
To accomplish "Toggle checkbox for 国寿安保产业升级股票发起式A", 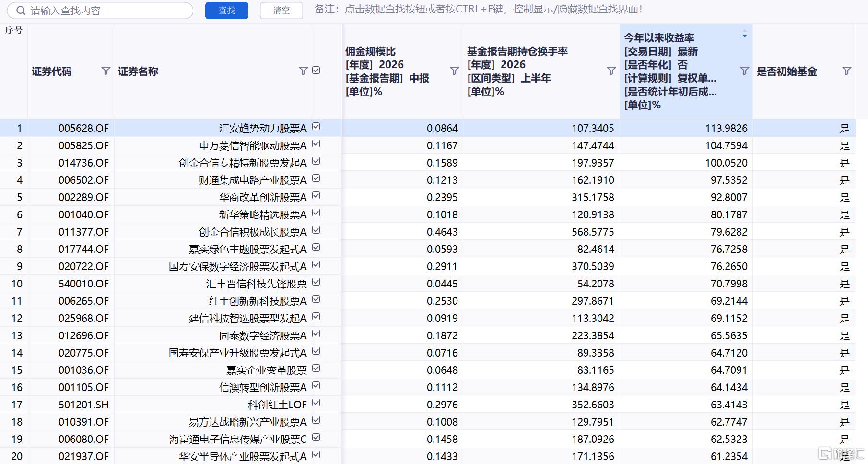I will coord(316,351).
